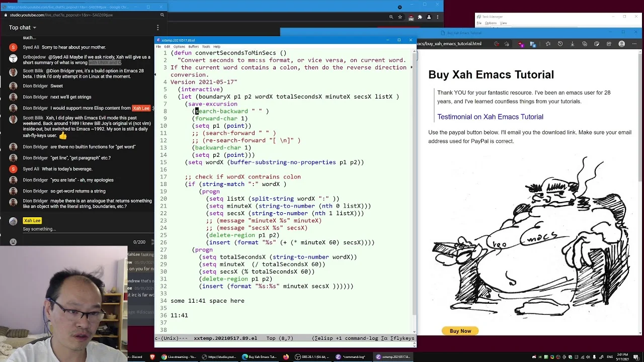
Task: Click the PayPal Buy Now button
Action: click(x=460, y=331)
